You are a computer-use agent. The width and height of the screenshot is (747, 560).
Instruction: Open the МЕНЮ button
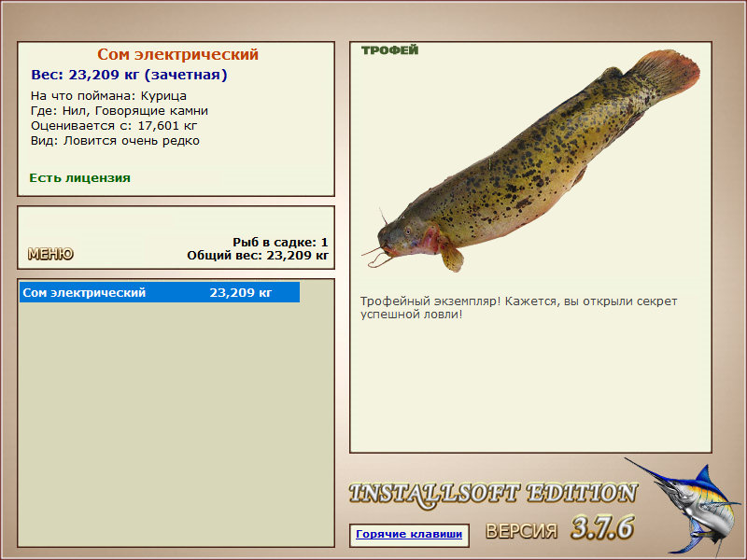pos(50,253)
